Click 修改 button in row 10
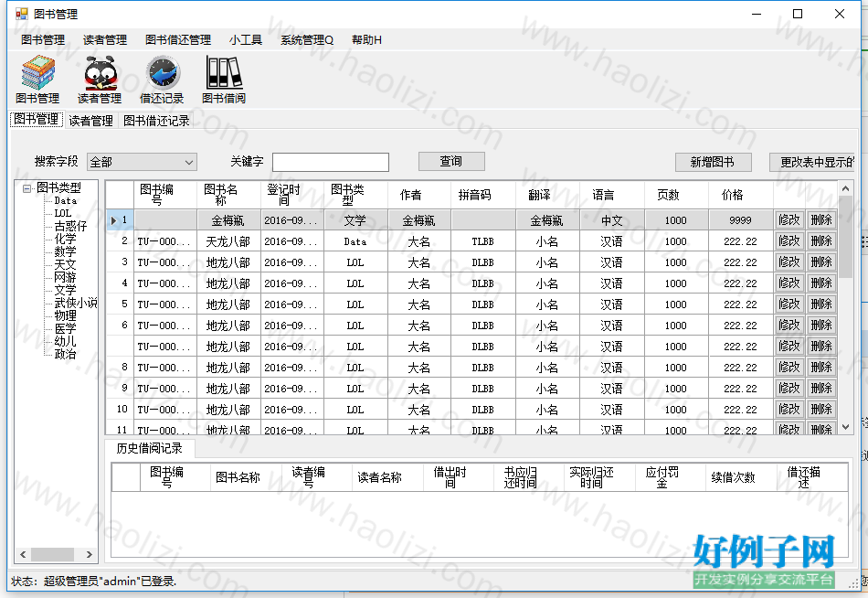 [789, 410]
